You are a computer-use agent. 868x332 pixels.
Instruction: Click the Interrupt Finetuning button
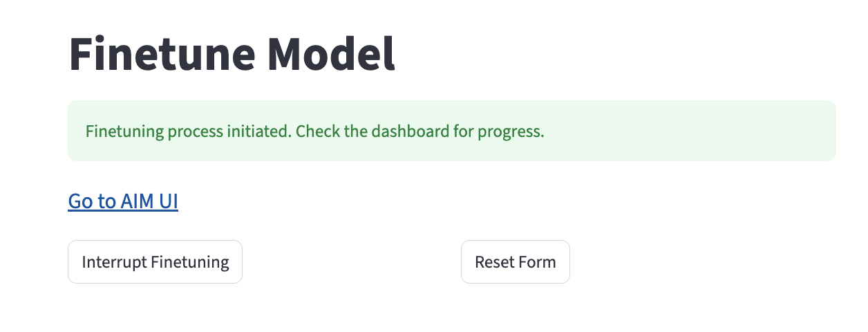pyautogui.click(x=155, y=262)
